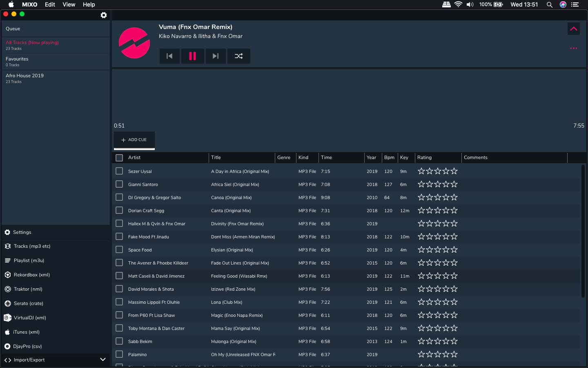Skip to the previous track
Image resolution: width=588 pixels, height=368 pixels.
click(169, 56)
